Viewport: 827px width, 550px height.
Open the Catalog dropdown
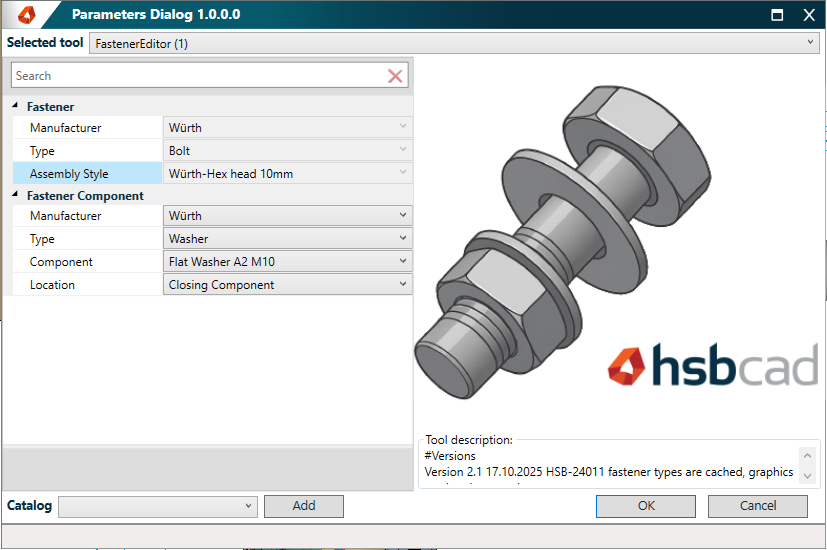pyautogui.click(x=158, y=506)
